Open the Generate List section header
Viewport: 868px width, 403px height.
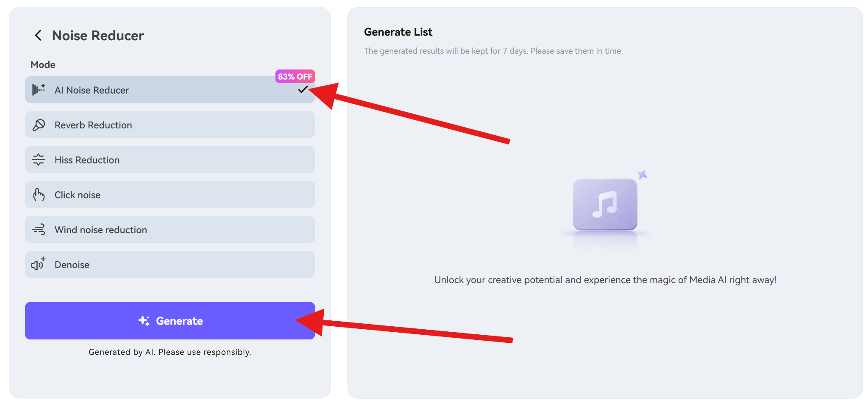pyautogui.click(x=398, y=32)
